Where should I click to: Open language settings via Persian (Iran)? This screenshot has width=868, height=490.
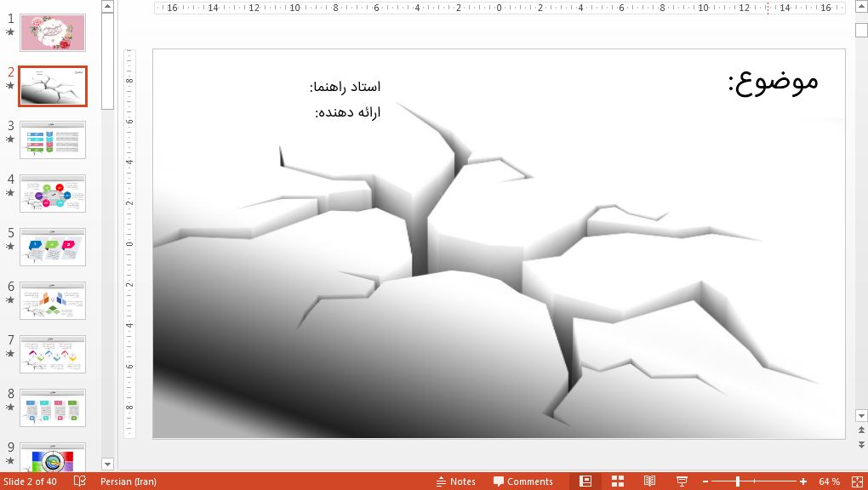point(128,481)
